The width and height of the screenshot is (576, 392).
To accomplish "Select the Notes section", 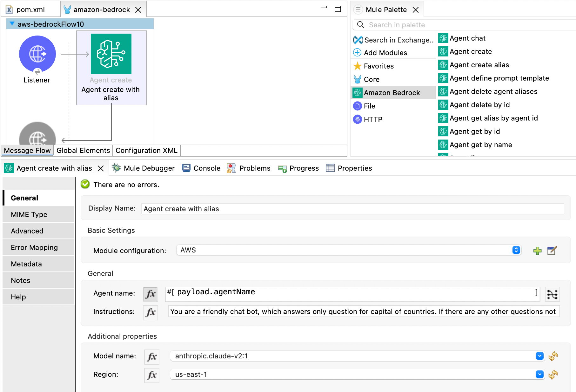I will (x=39, y=280).
